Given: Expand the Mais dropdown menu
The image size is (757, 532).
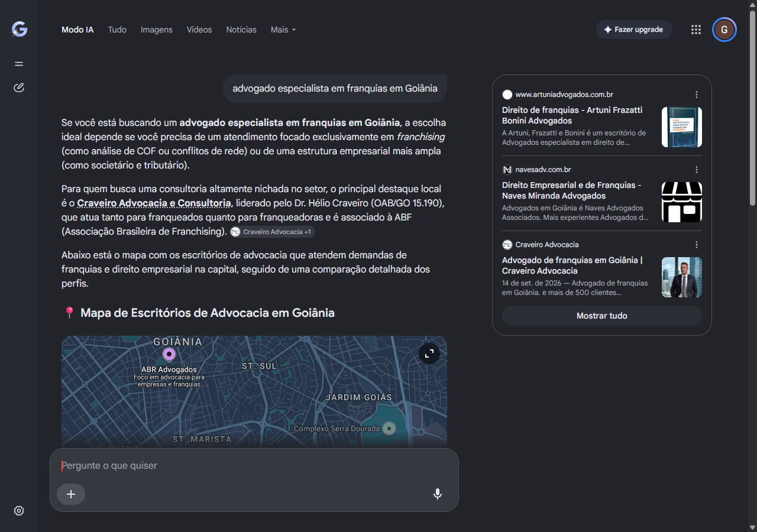Looking at the screenshot, I should pos(283,30).
